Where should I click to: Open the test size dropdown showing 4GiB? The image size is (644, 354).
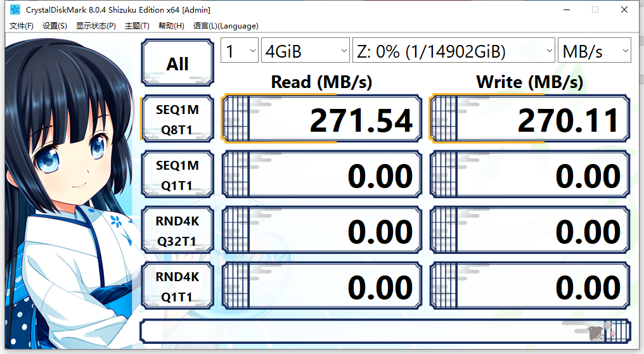pyautogui.click(x=305, y=51)
